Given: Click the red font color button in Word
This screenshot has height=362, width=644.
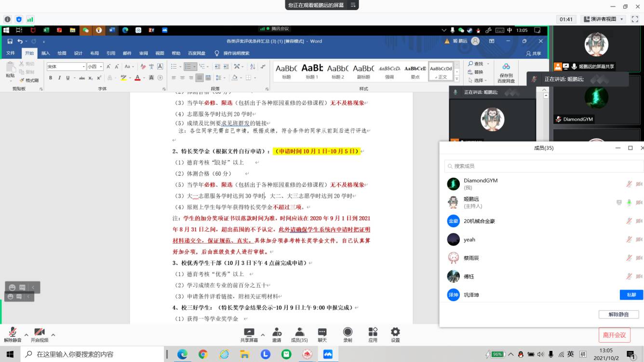Looking at the screenshot, I should (x=137, y=78).
